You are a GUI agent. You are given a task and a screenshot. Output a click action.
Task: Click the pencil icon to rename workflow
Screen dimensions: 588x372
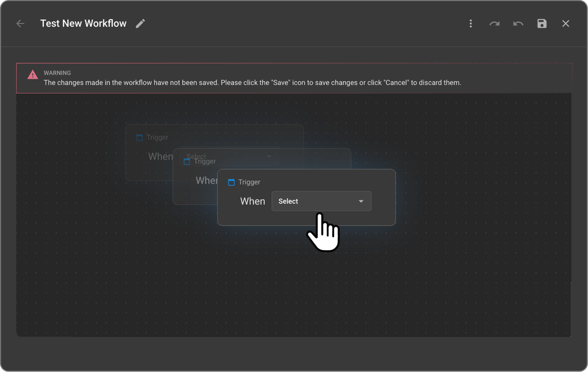tap(140, 23)
